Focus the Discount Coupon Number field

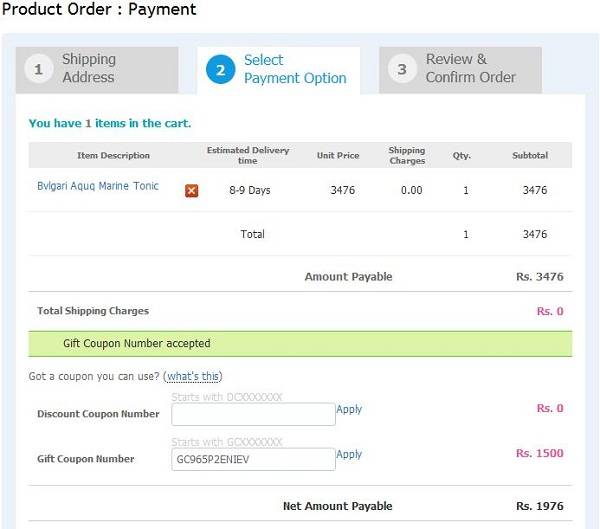click(253, 414)
